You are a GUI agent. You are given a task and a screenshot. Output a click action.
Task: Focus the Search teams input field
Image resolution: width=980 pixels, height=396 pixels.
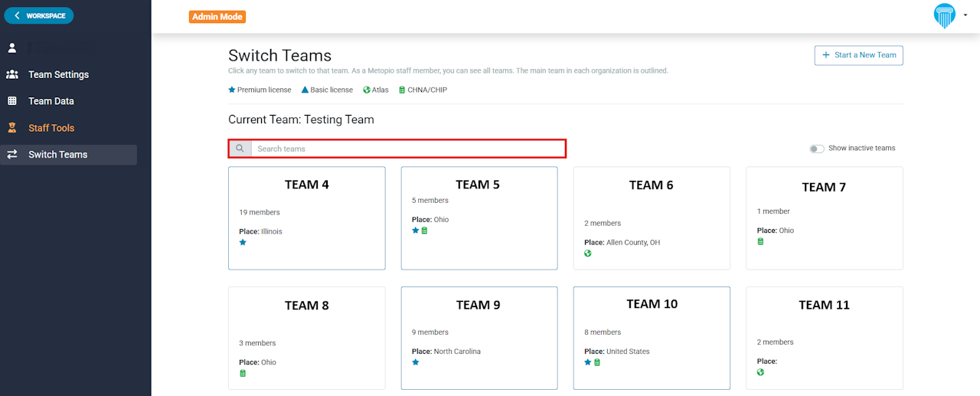tap(409, 149)
